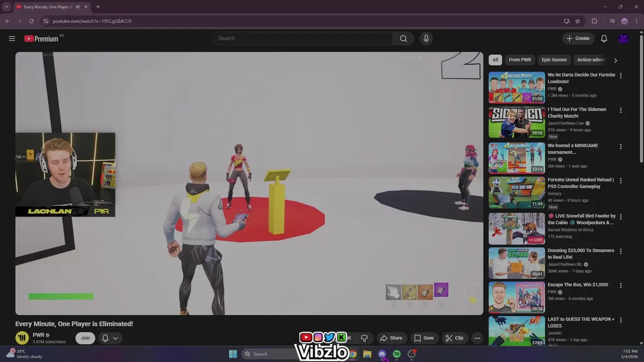Run the search with the magnifier button
The height and width of the screenshot is (362, 644).
404,39
